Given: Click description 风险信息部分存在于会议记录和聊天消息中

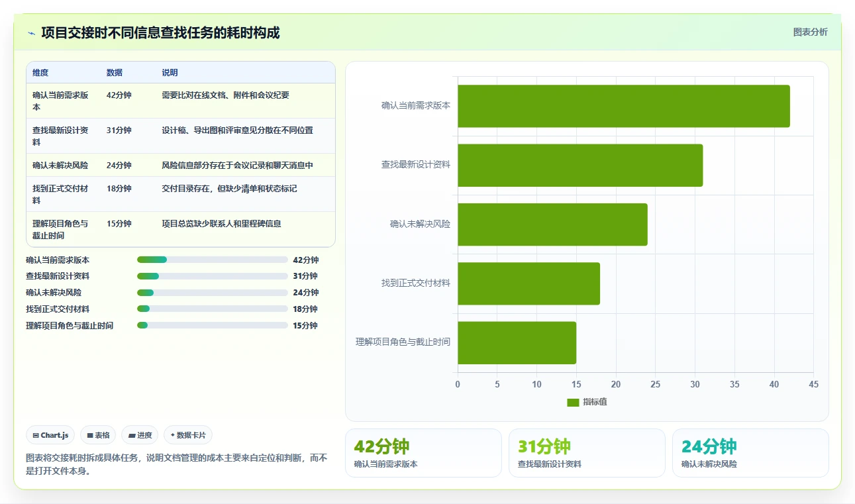Looking at the screenshot, I should coord(238,166).
